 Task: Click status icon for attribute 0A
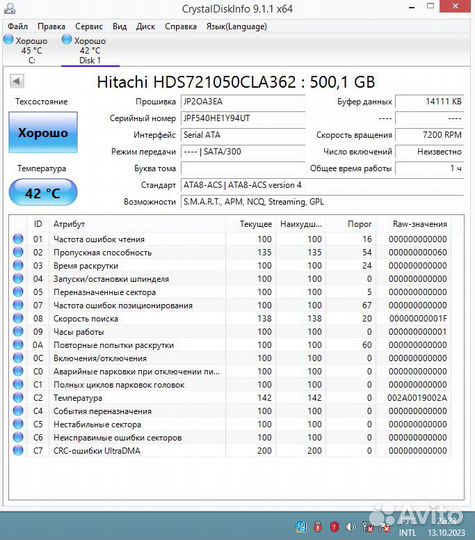coord(18,344)
